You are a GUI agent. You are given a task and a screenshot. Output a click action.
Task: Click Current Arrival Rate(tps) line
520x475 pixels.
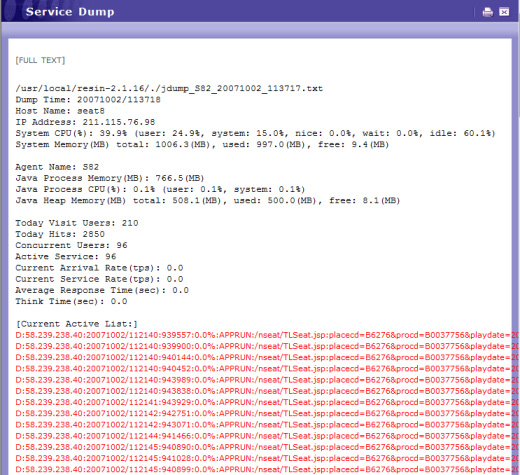tap(99, 268)
